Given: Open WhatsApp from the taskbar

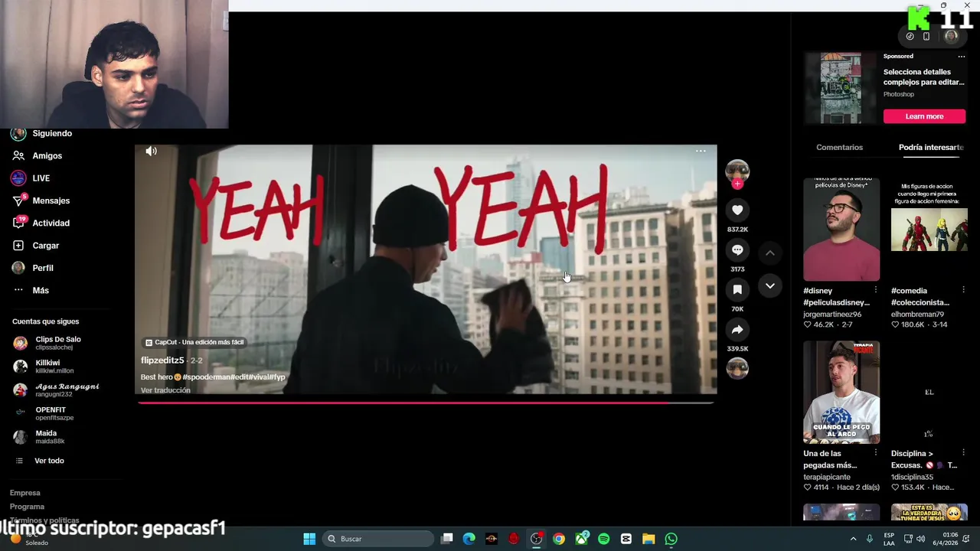Looking at the screenshot, I should point(671,539).
